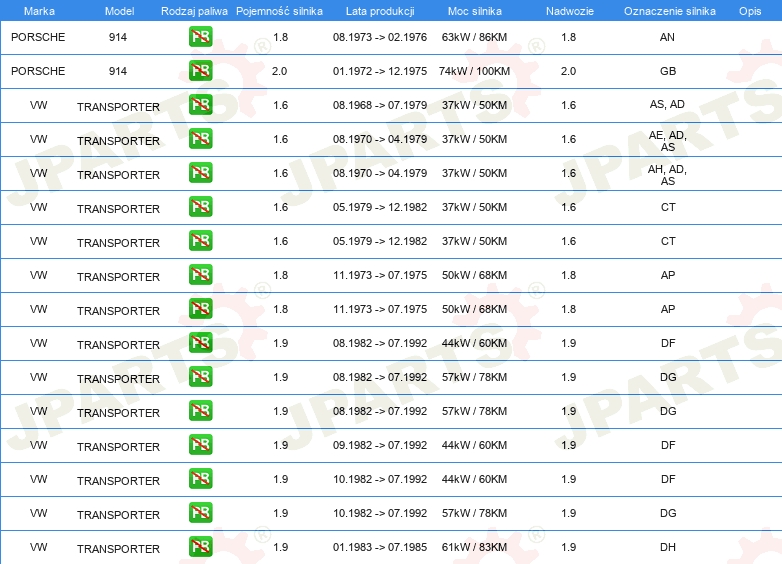Click the 01.1972 -> 12.1975 production years
Viewport: 782px width, 564px height.
point(380,71)
